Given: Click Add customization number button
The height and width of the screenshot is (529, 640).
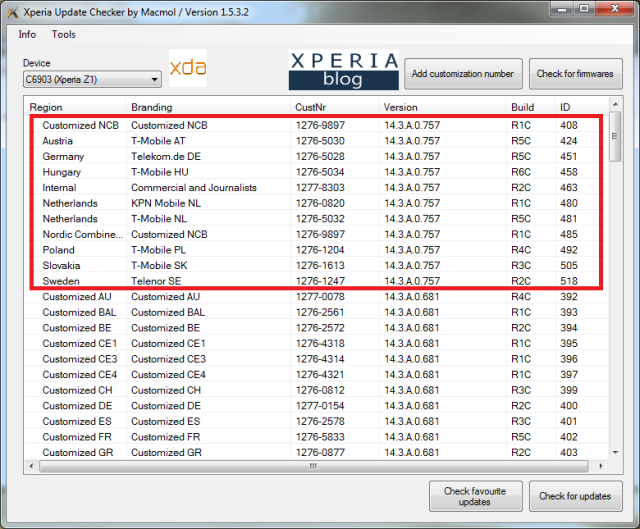Looking at the screenshot, I should tap(463, 73).
